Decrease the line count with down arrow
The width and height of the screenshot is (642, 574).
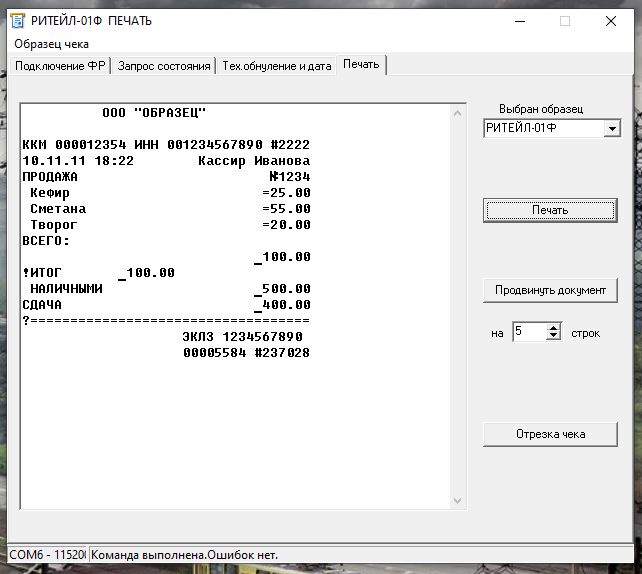(x=554, y=336)
